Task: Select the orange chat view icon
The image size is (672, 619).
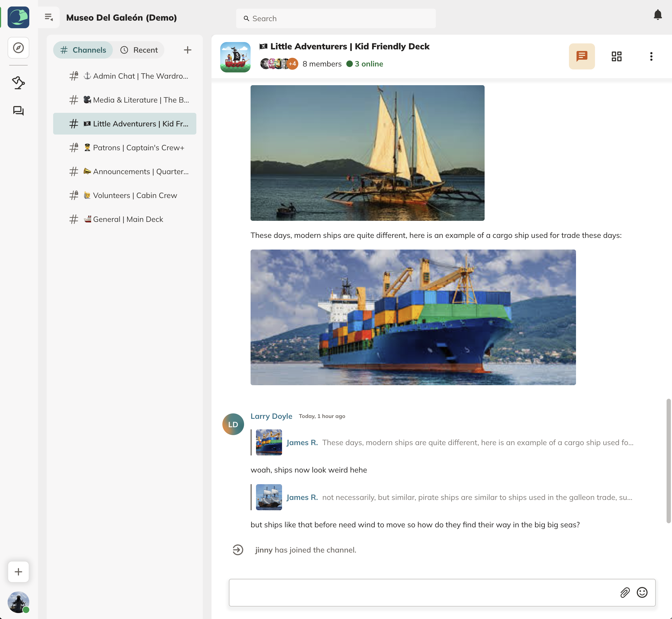Action: click(581, 56)
